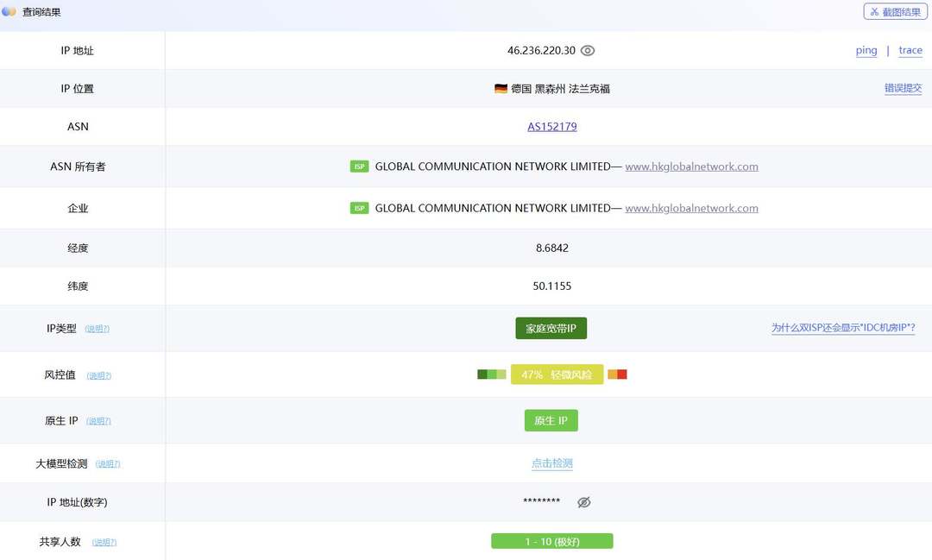Click the ping link

[866, 51]
